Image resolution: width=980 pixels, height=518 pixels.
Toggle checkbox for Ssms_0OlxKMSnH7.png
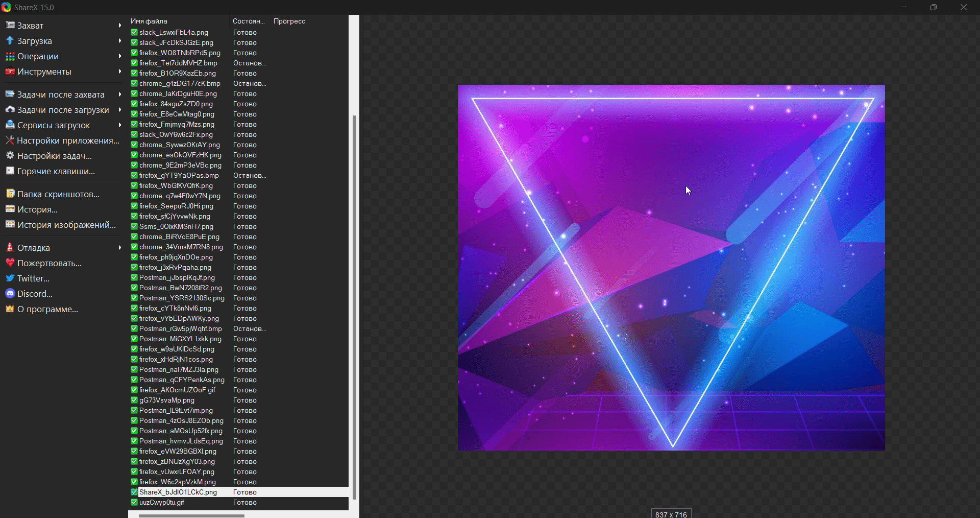click(134, 226)
